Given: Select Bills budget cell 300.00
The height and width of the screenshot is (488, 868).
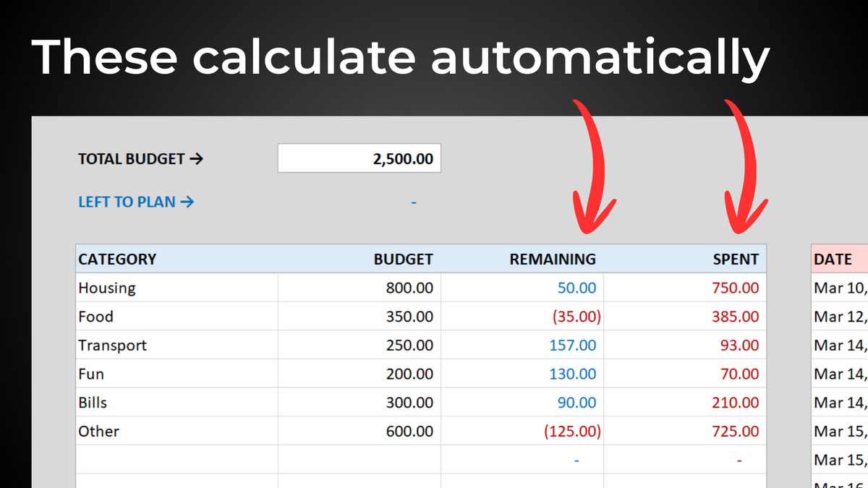Looking at the screenshot, I should click(x=359, y=402).
